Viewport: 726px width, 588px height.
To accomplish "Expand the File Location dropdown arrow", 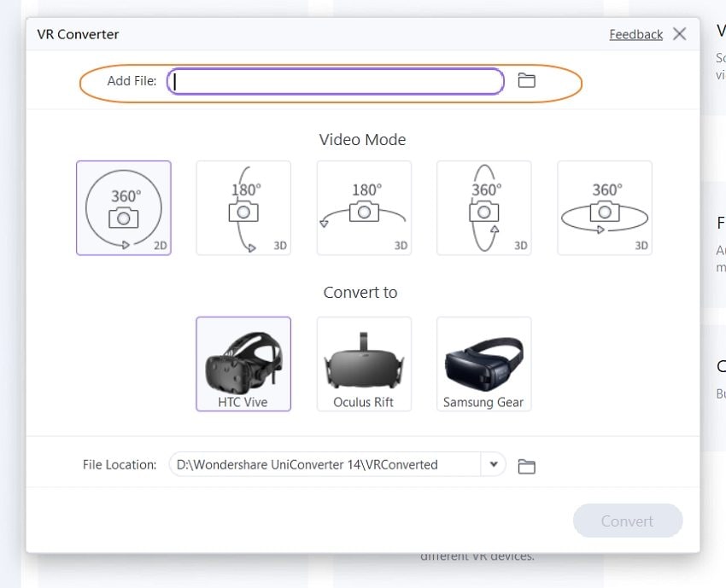I will click(x=494, y=464).
